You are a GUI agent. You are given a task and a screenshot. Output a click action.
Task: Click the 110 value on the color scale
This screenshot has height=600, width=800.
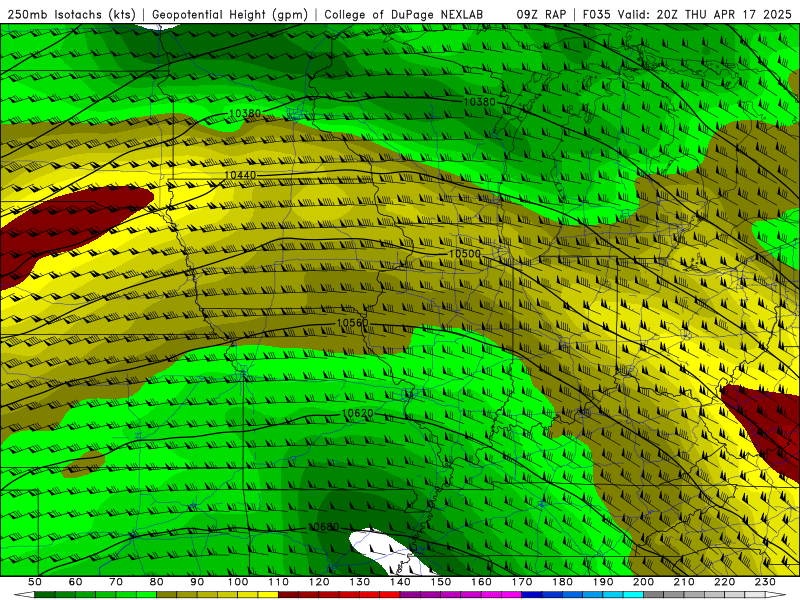(x=279, y=582)
